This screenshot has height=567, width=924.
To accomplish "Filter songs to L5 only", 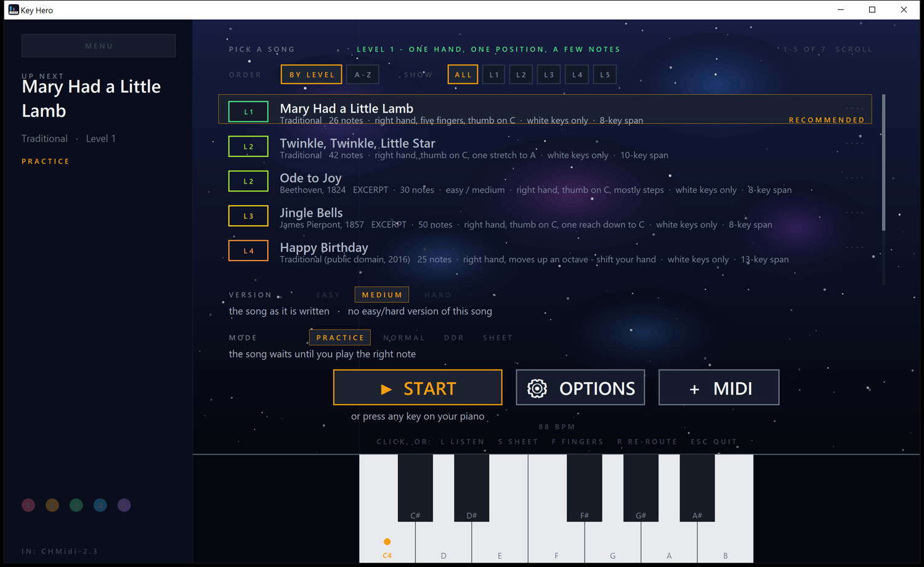I will [x=605, y=74].
